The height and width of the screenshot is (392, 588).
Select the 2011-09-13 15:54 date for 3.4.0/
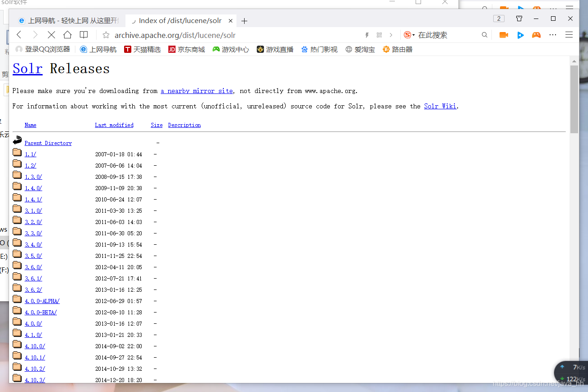(x=119, y=245)
